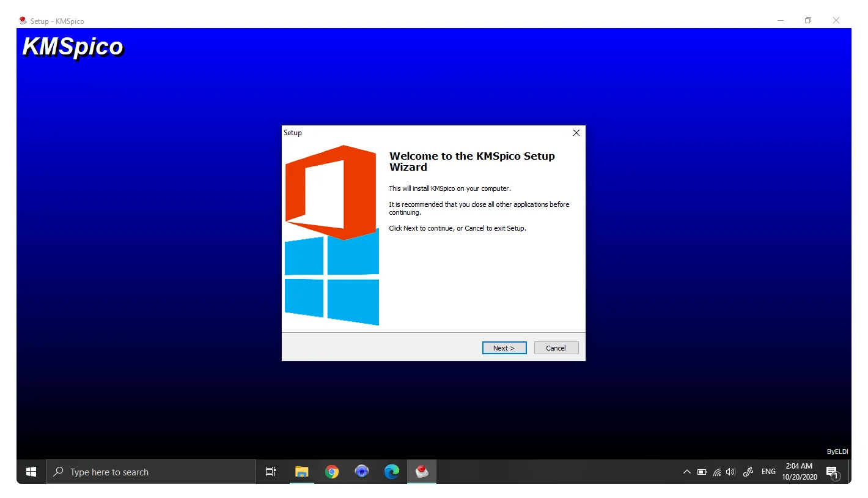Screen dimensions: 868x498
Task: Switch input language from ENG
Action: click(768, 472)
